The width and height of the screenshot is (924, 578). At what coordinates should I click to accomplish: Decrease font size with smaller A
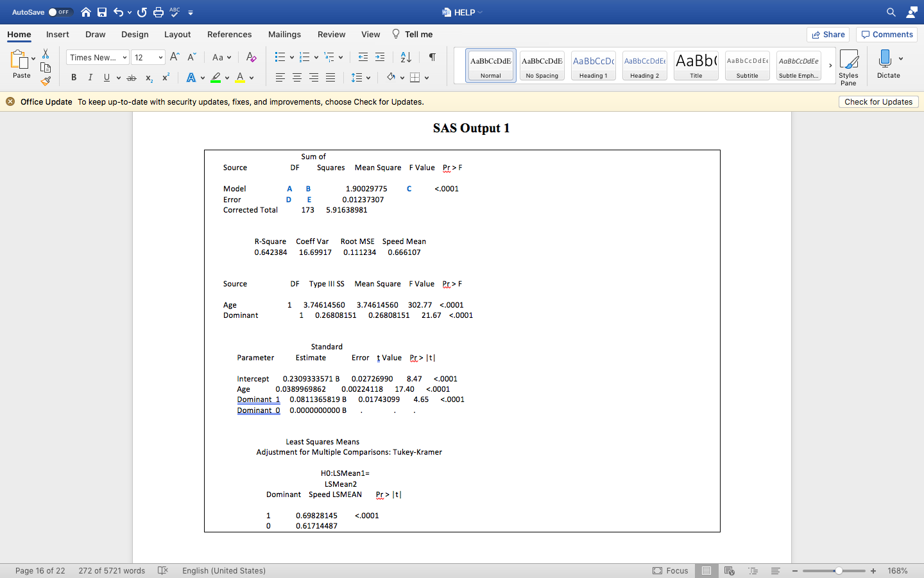point(191,57)
